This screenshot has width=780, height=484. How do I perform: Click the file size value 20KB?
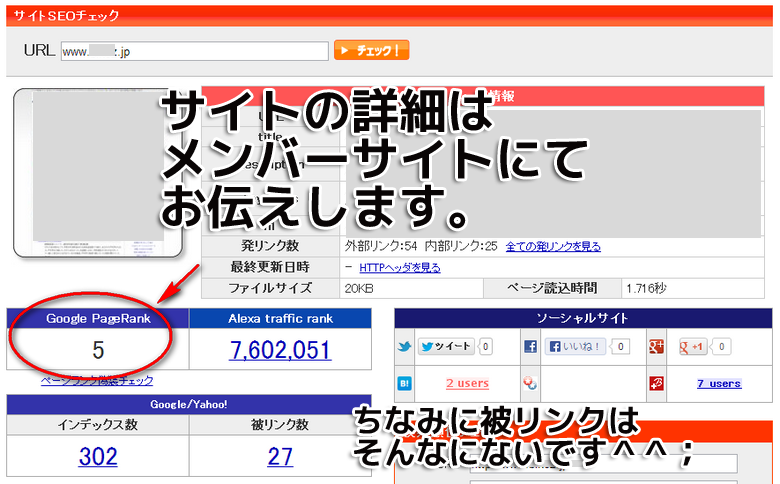pos(359,289)
